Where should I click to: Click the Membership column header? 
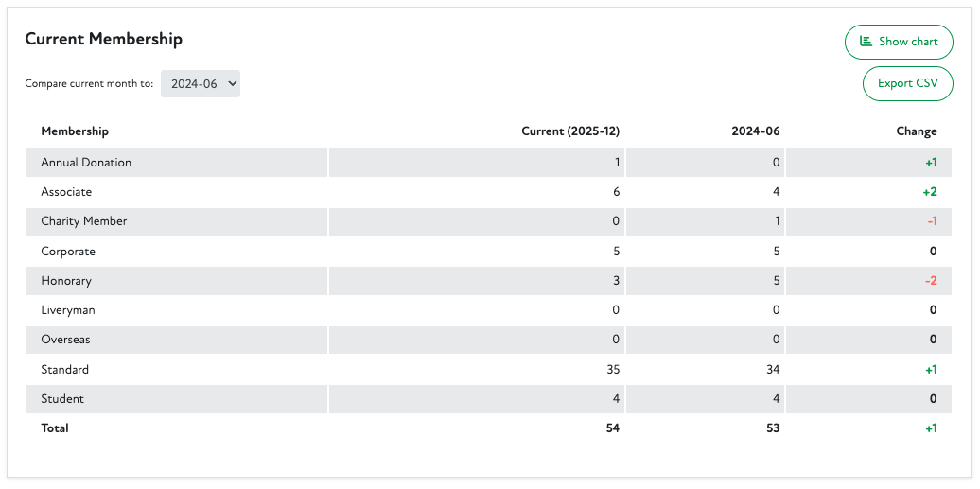point(75,131)
